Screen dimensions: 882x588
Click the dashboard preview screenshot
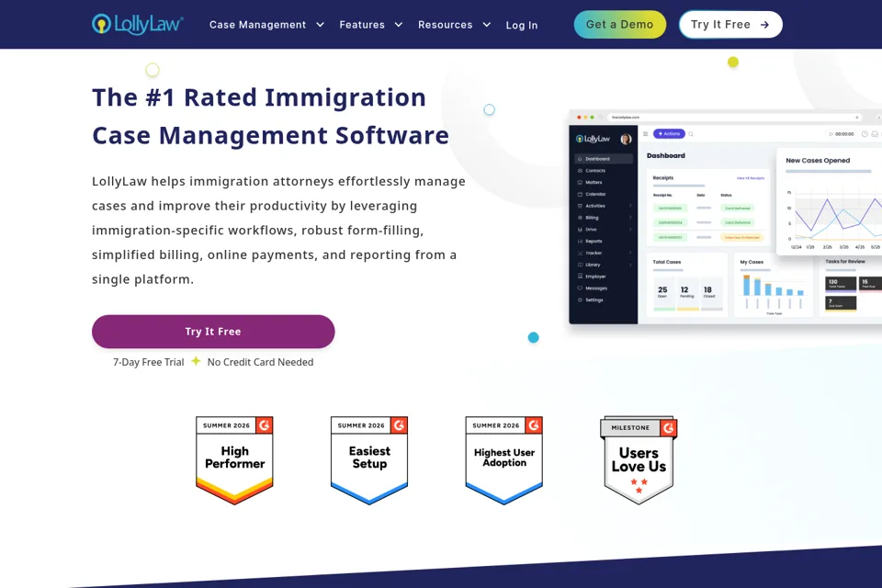click(x=726, y=217)
